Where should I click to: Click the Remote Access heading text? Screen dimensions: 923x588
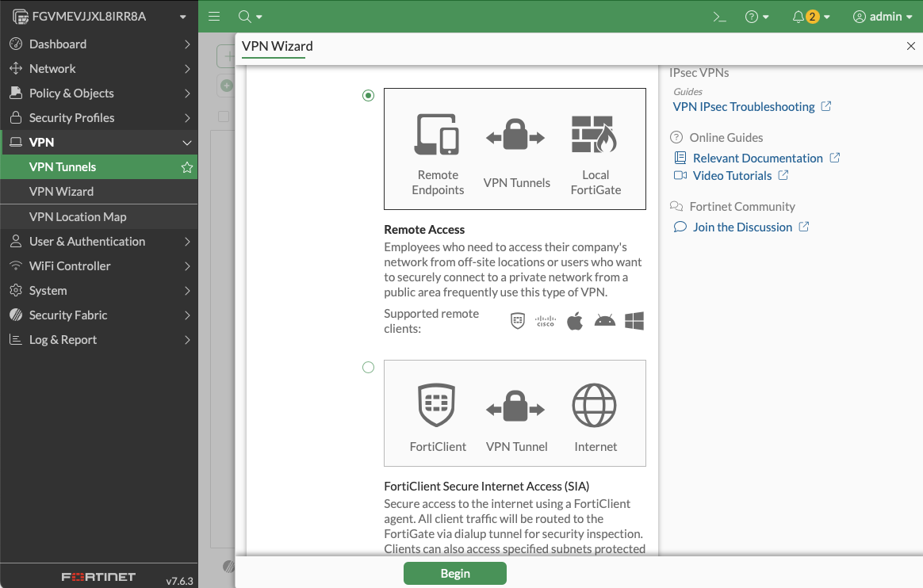coord(424,230)
